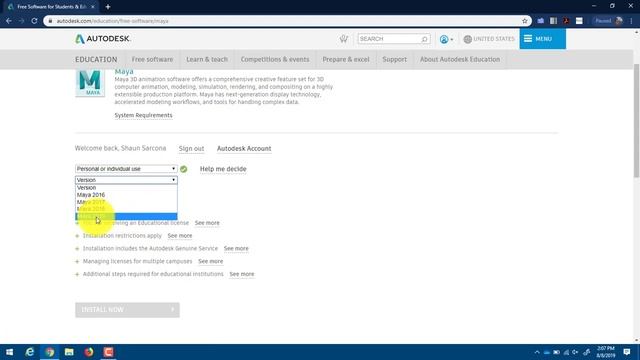Open the Windows Start menu
The width and height of the screenshot is (640, 360).
tap(9, 352)
